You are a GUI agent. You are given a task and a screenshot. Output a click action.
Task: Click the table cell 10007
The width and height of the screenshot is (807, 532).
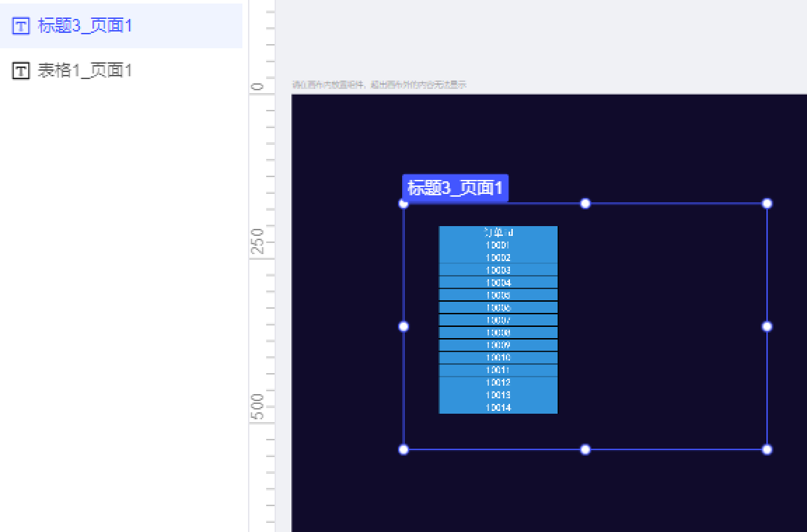coord(498,320)
